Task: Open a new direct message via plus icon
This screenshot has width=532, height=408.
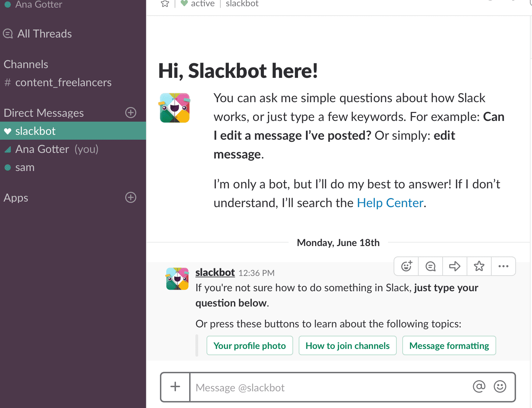Action: 131,113
